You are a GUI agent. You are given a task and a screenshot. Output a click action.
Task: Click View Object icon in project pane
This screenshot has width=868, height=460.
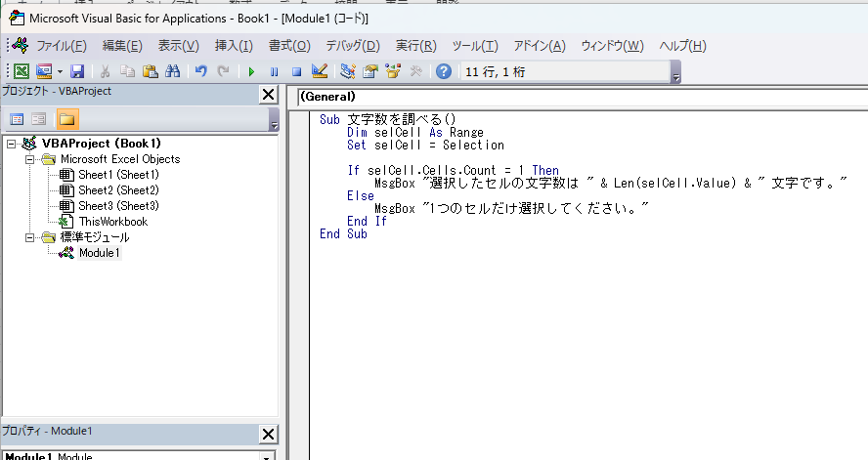point(38,119)
